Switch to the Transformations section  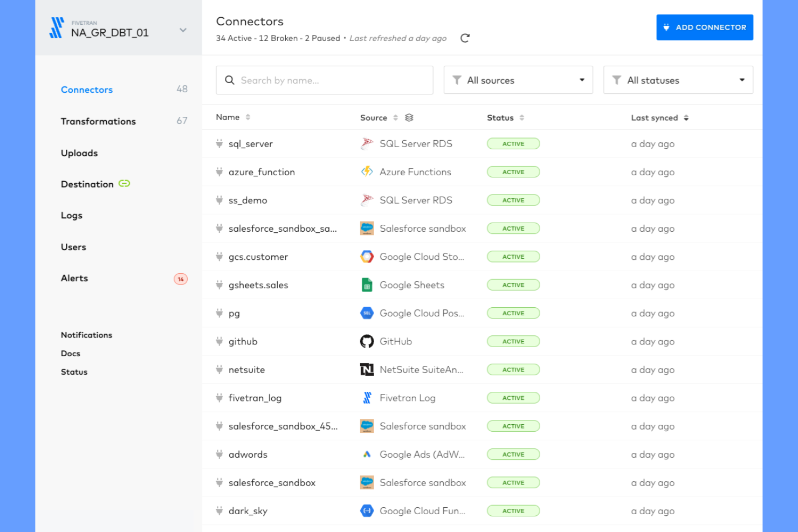(x=98, y=121)
